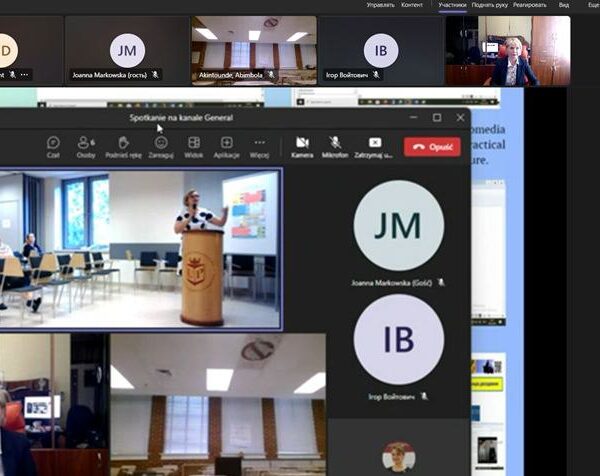
Task: Toggle the Mikrofon mute
Action: click(x=335, y=146)
